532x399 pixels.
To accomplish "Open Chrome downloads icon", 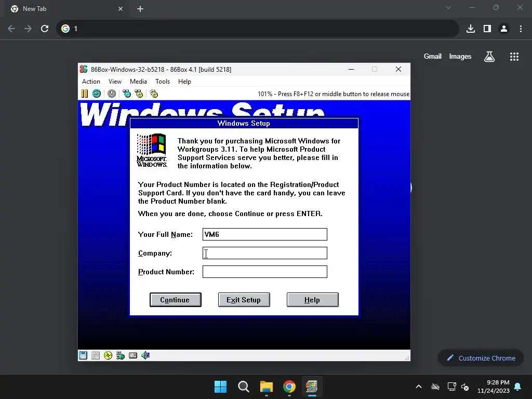I will coord(471,29).
